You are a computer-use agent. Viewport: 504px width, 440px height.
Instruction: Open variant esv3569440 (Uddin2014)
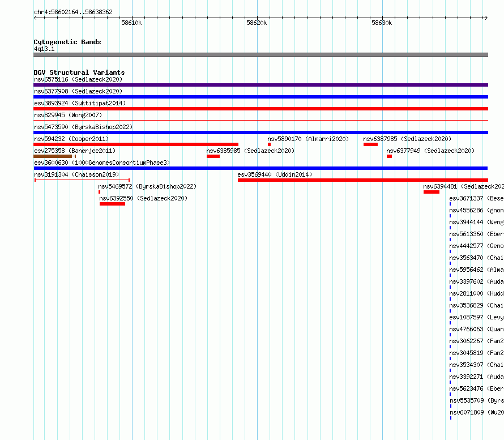tap(275, 174)
